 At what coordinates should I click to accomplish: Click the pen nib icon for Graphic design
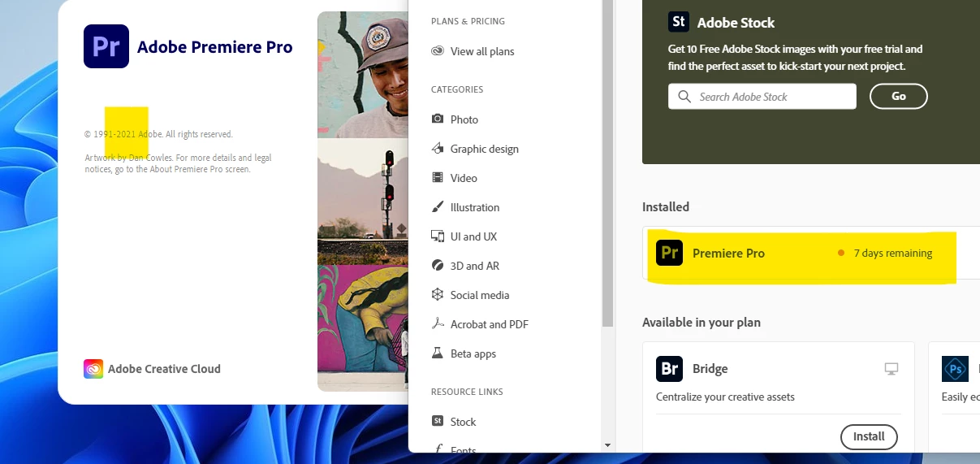tap(438, 148)
